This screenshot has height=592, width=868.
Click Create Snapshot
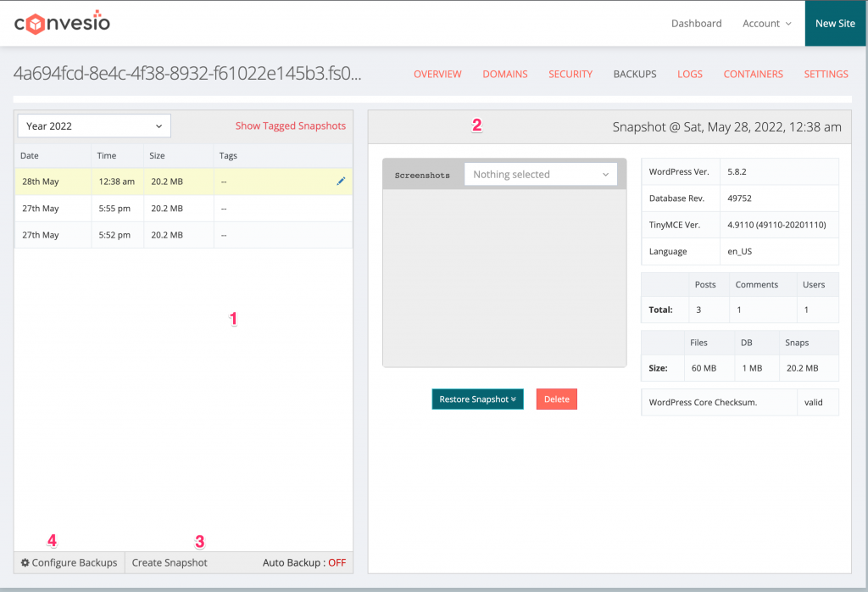pyautogui.click(x=170, y=562)
